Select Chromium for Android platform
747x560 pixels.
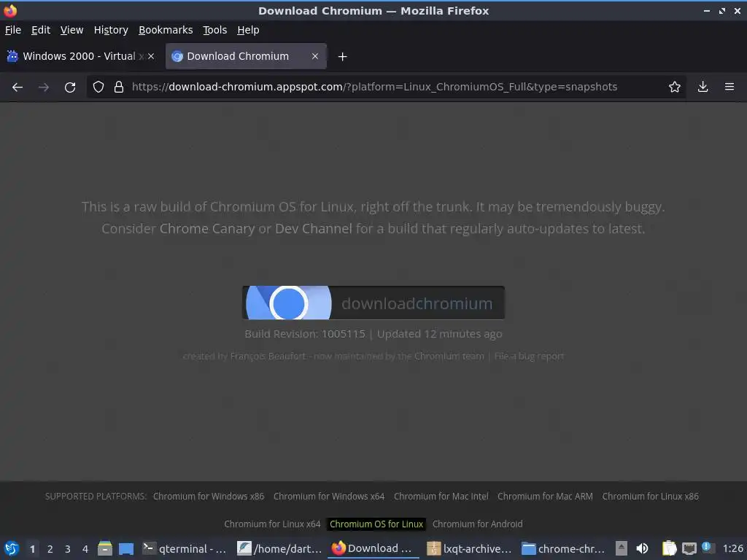pyautogui.click(x=477, y=524)
